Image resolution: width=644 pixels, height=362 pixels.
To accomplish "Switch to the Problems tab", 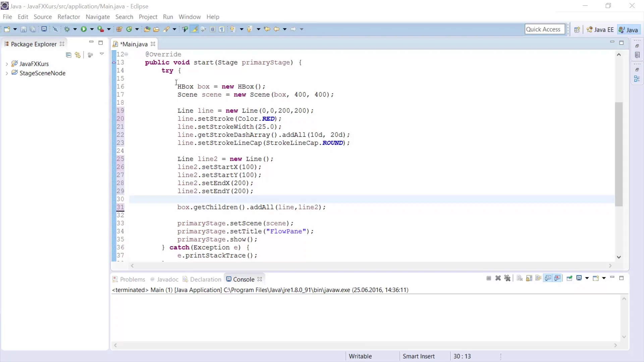I will point(129,279).
